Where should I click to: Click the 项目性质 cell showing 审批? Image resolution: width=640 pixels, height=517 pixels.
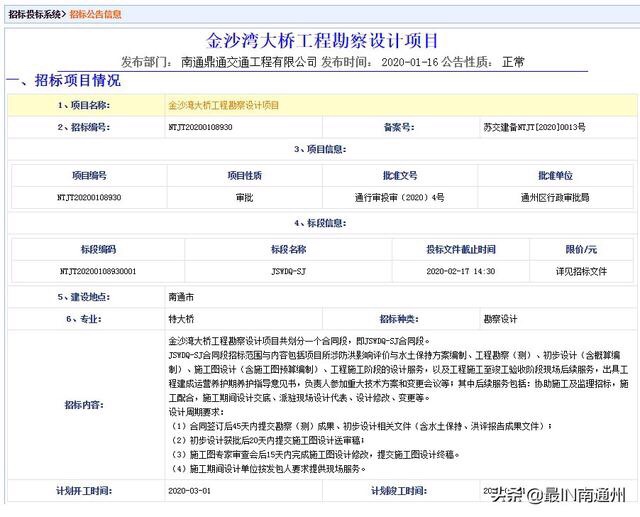244,197
